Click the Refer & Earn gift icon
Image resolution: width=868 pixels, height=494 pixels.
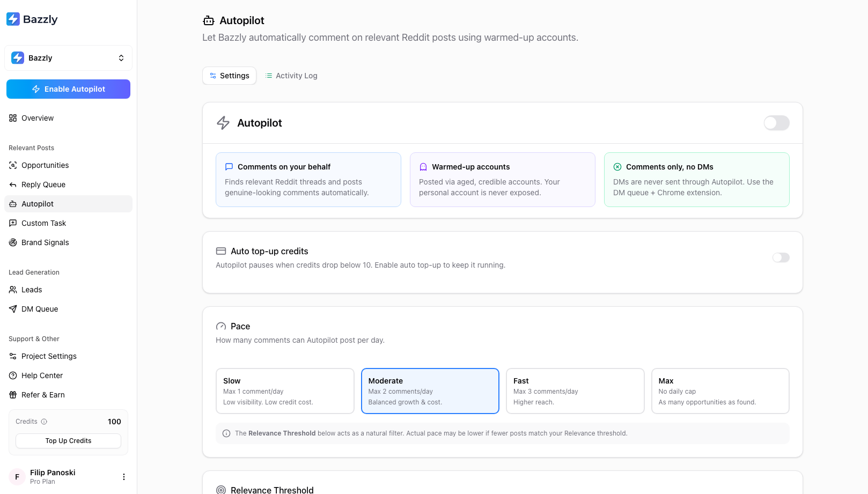(x=13, y=395)
